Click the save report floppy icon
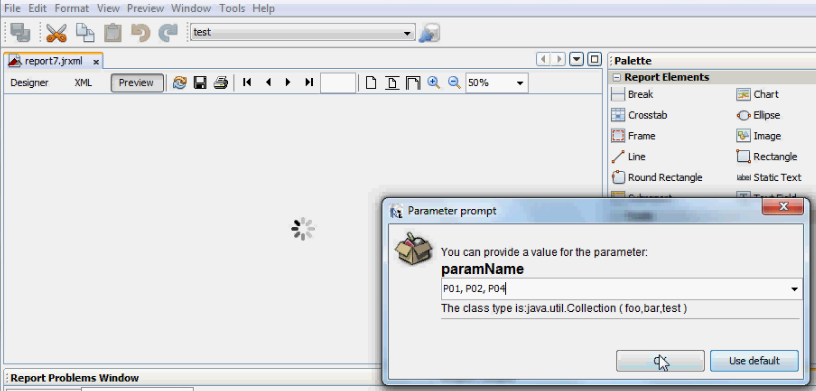Viewport: 816px width, 391px height. coord(200,83)
